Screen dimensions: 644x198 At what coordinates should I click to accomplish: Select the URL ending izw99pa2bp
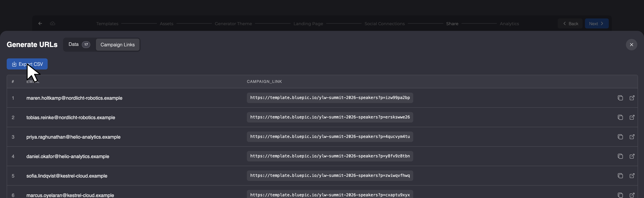pos(330,98)
